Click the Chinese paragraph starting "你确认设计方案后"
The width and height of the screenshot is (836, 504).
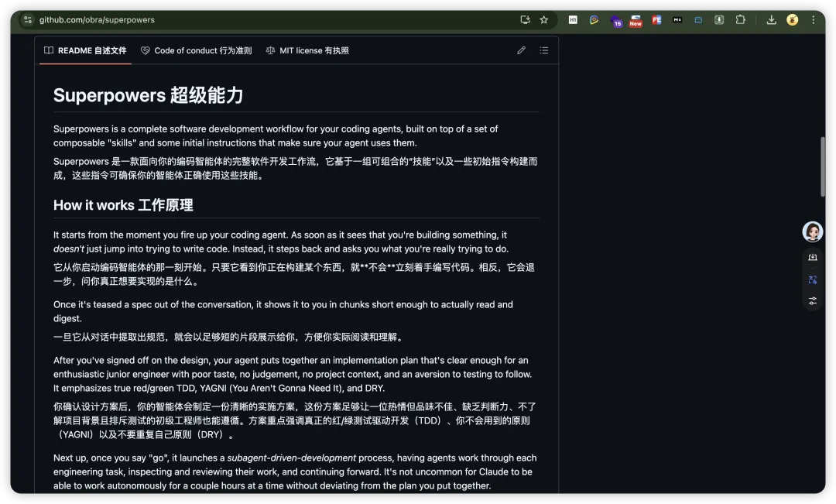coord(295,420)
